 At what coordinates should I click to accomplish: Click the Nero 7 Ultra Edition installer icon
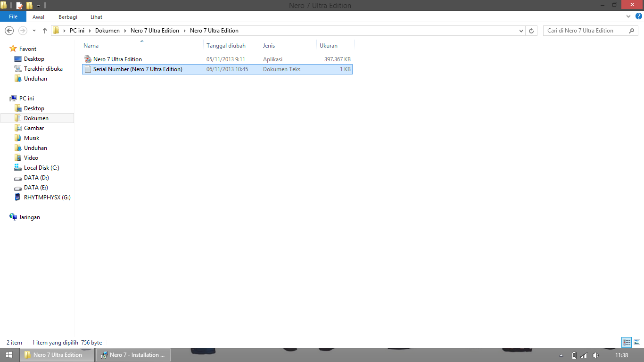tap(88, 59)
